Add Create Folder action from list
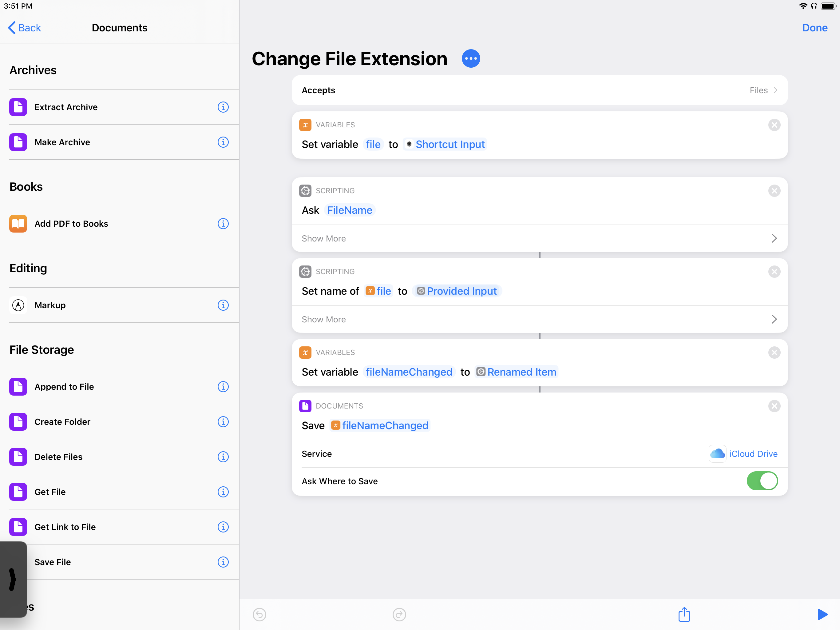 pyautogui.click(x=62, y=422)
